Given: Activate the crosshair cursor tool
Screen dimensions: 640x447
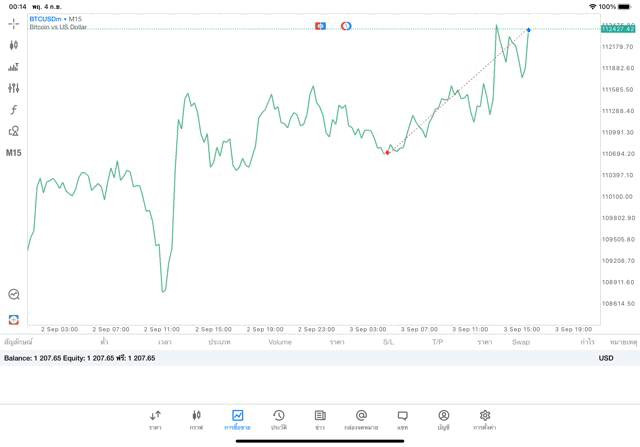Looking at the screenshot, I should click(x=14, y=23).
